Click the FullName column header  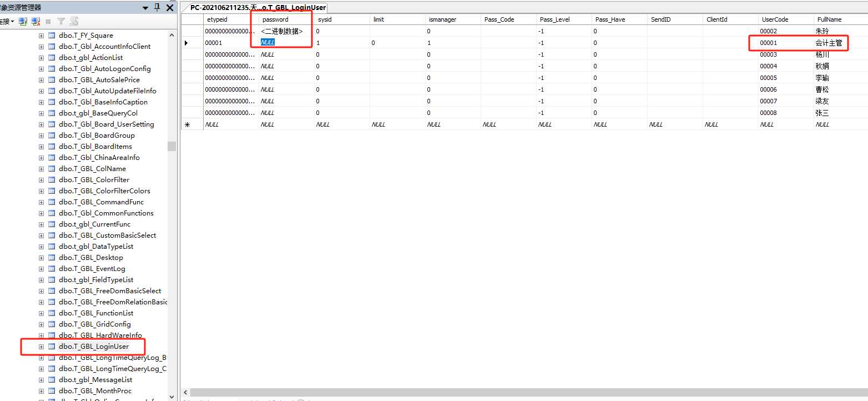841,19
